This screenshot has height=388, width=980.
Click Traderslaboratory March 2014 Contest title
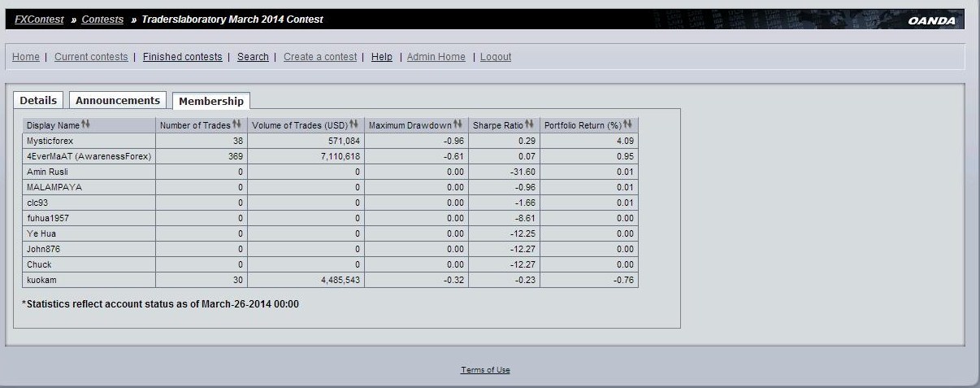232,19
